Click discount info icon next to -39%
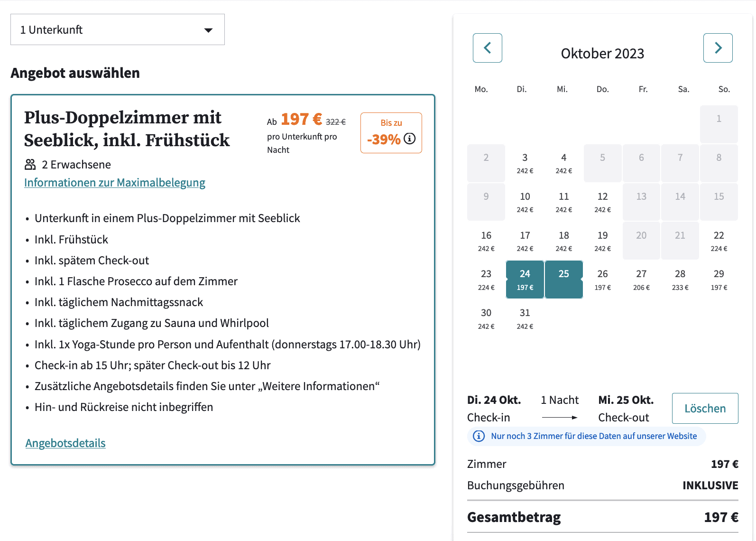The image size is (756, 541). 410,139
